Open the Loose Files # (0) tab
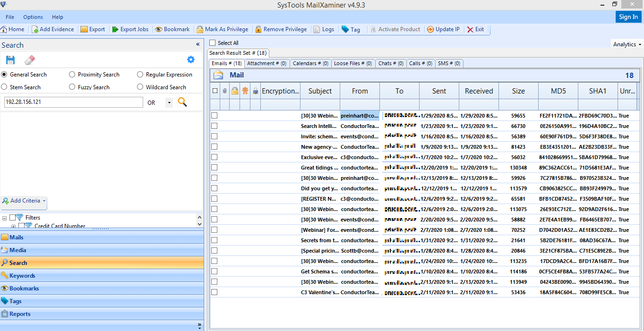The width and height of the screenshot is (644, 331). [353, 63]
